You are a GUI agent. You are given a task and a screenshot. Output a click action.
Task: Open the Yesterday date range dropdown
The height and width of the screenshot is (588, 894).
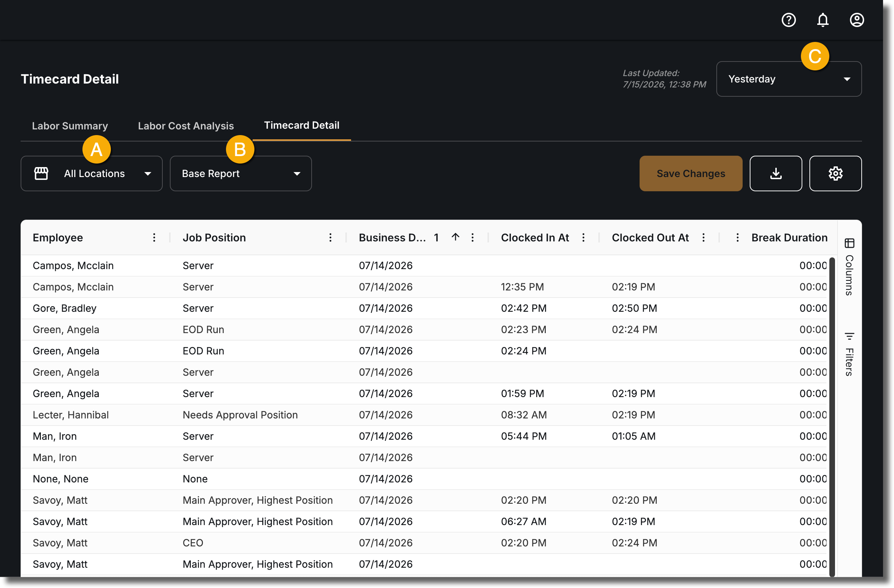(x=789, y=79)
